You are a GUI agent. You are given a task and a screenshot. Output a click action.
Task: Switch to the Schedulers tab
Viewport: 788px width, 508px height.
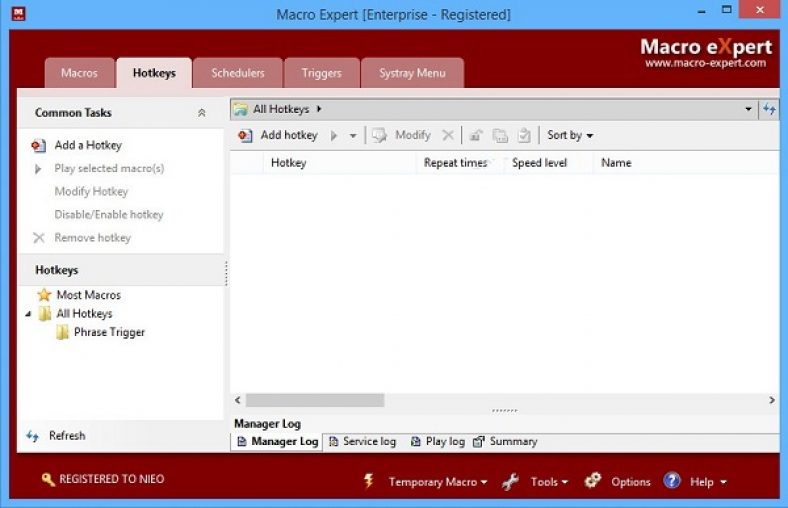238,73
